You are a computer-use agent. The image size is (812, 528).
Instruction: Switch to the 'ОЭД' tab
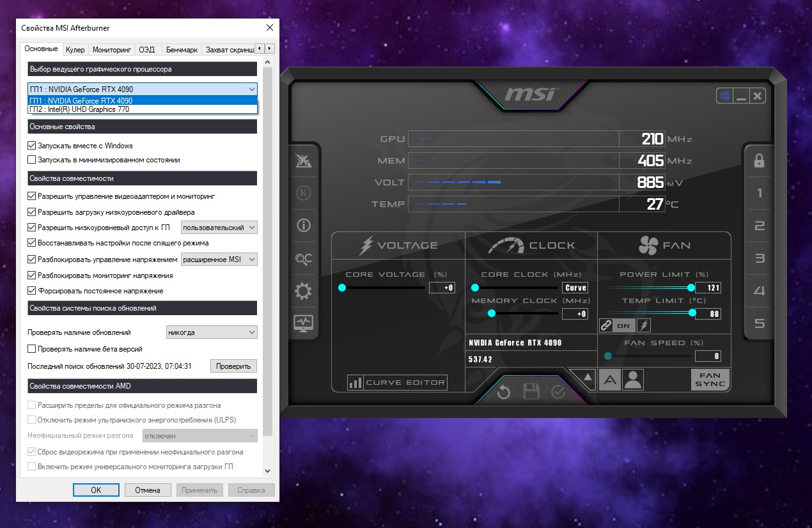coord(147,49)
